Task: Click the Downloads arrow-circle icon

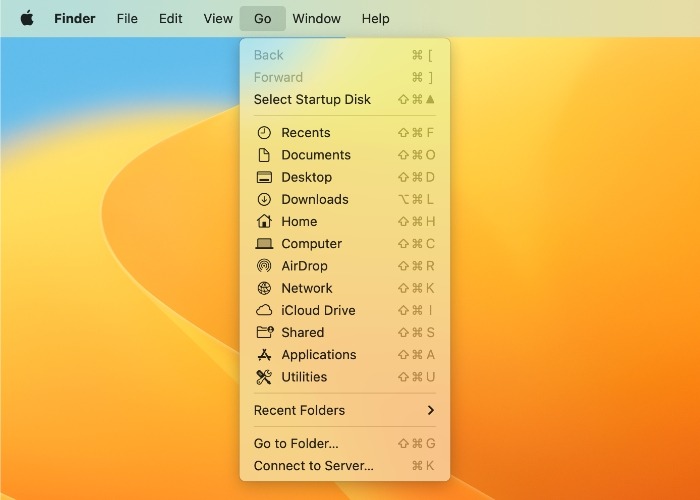Action: (264, 199)
